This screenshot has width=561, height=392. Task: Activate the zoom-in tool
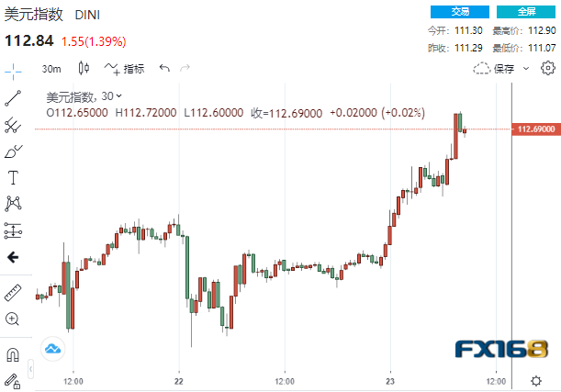point(13,319)
